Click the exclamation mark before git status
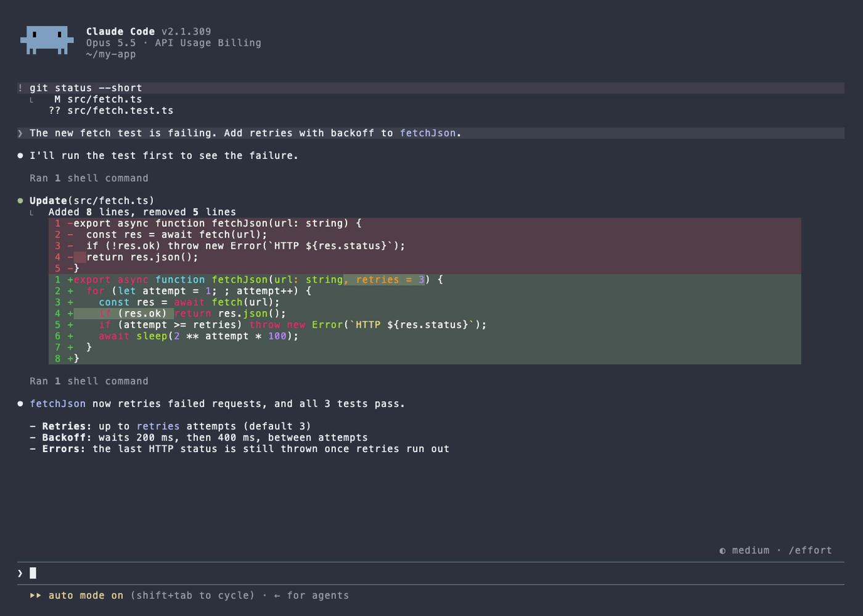This screenshot has width=863, height=616. [20, 88]
